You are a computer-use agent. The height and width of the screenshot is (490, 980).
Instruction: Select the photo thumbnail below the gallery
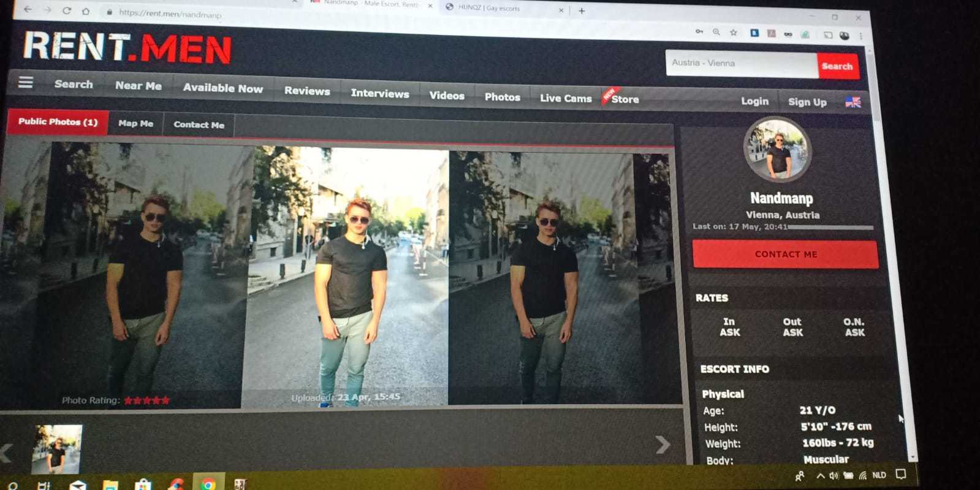coord(56,449)
